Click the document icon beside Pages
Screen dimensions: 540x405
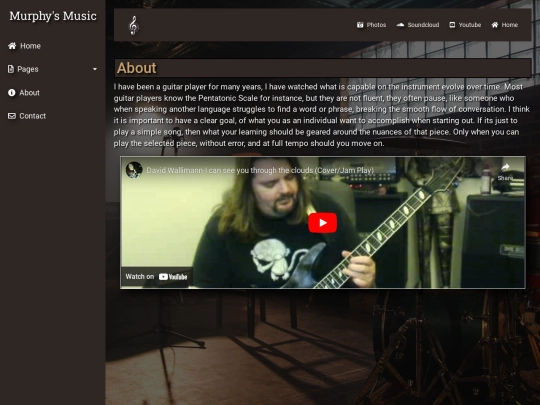click(11, 69)
